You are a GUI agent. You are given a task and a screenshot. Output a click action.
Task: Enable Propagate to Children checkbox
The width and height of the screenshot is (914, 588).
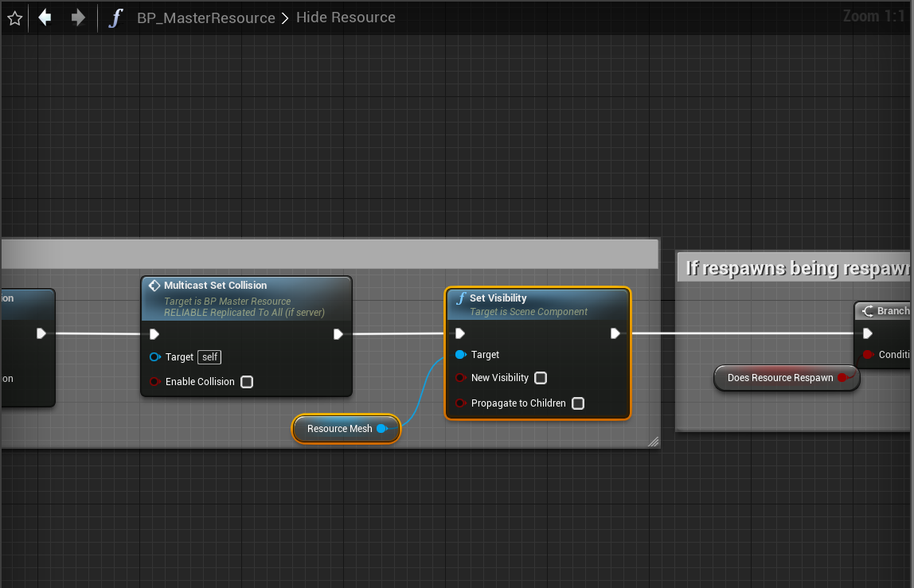pyautogui.click(x=578, y=403)
